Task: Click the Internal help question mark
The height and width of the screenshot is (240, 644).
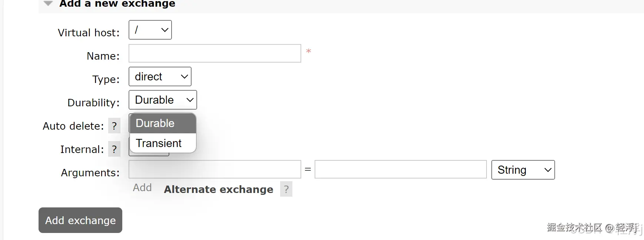Action: click(x=114, y=149)
